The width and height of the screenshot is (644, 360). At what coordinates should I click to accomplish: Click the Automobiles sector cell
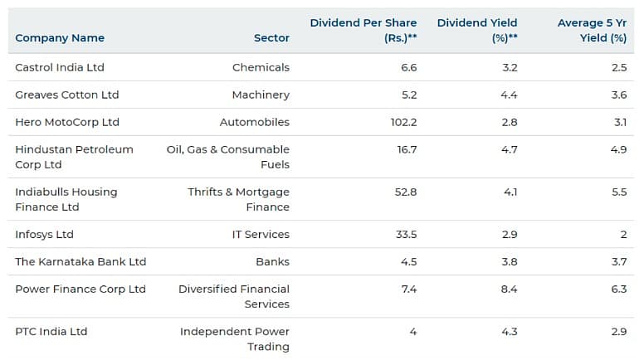tap(255, 122)
